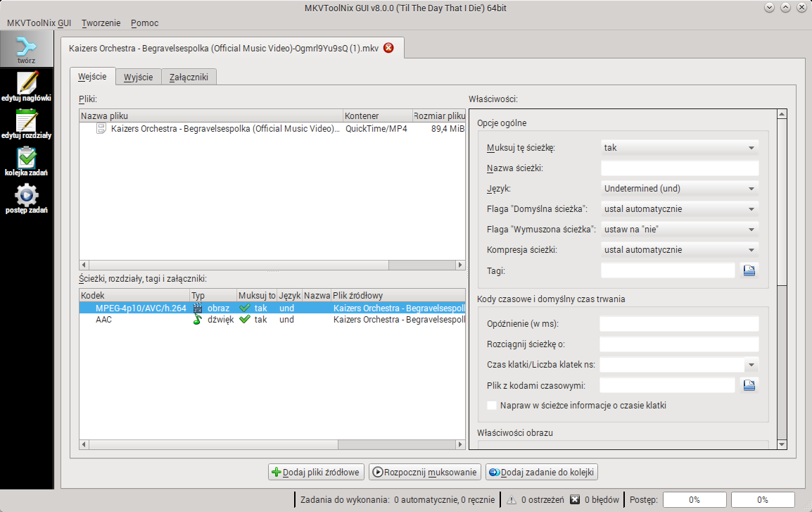Open the postęp zadań job progress view
Screen dimensions: 812x512
[27, 199]
